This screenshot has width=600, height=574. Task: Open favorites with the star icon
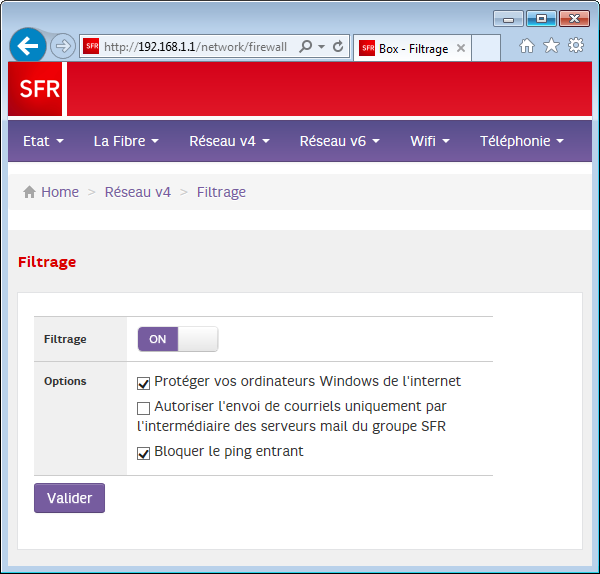coord(551,46)
